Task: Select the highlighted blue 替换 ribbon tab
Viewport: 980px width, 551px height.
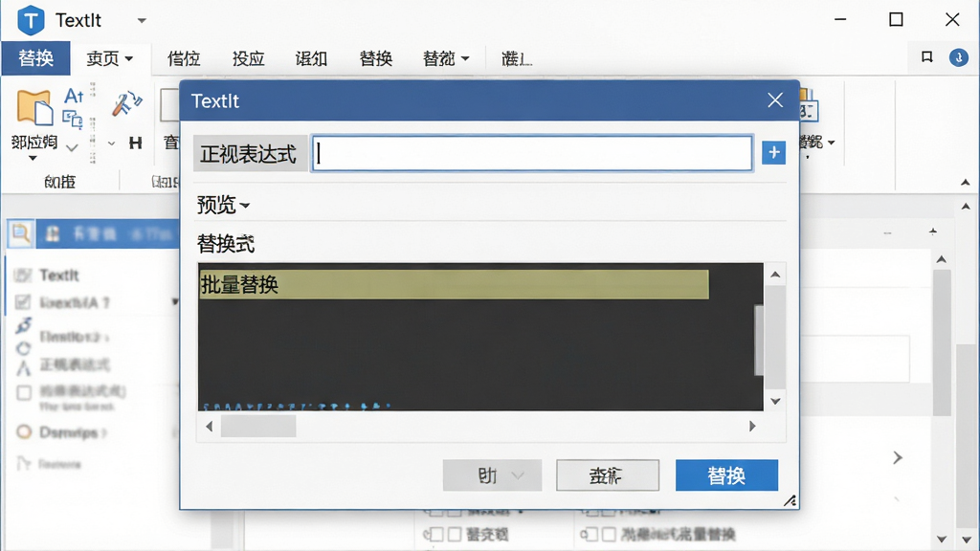Action: 35,58
